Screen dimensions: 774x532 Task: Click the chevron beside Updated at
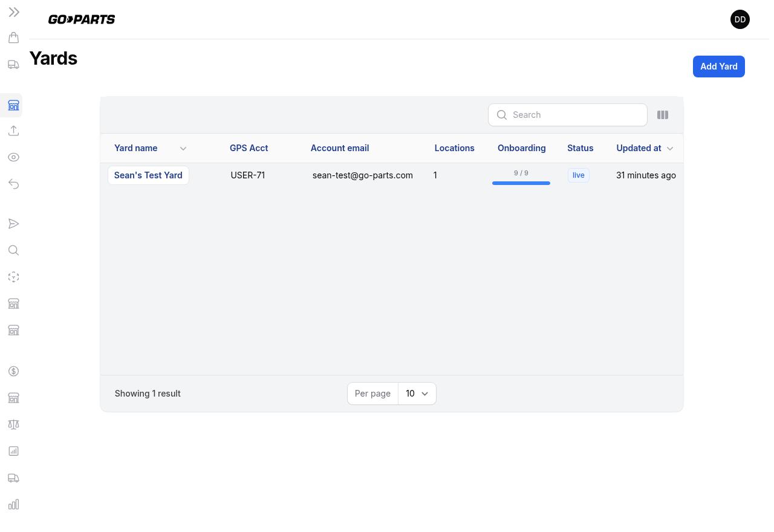click(x=670, y=149)
